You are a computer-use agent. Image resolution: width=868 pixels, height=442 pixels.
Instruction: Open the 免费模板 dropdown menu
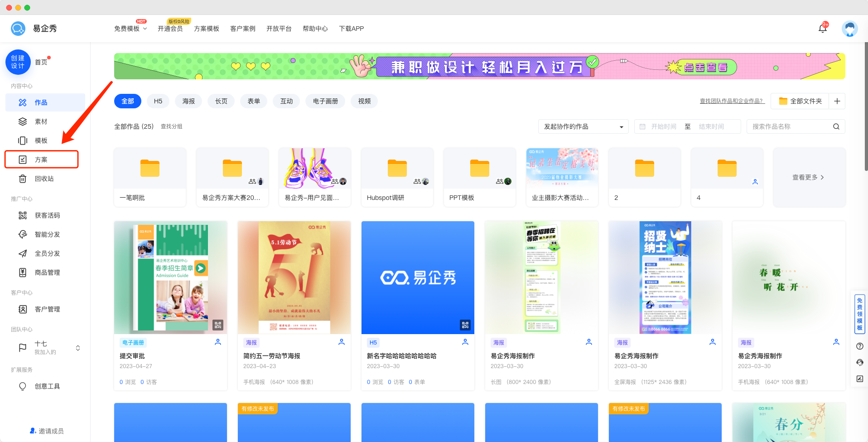pos(130,29)
